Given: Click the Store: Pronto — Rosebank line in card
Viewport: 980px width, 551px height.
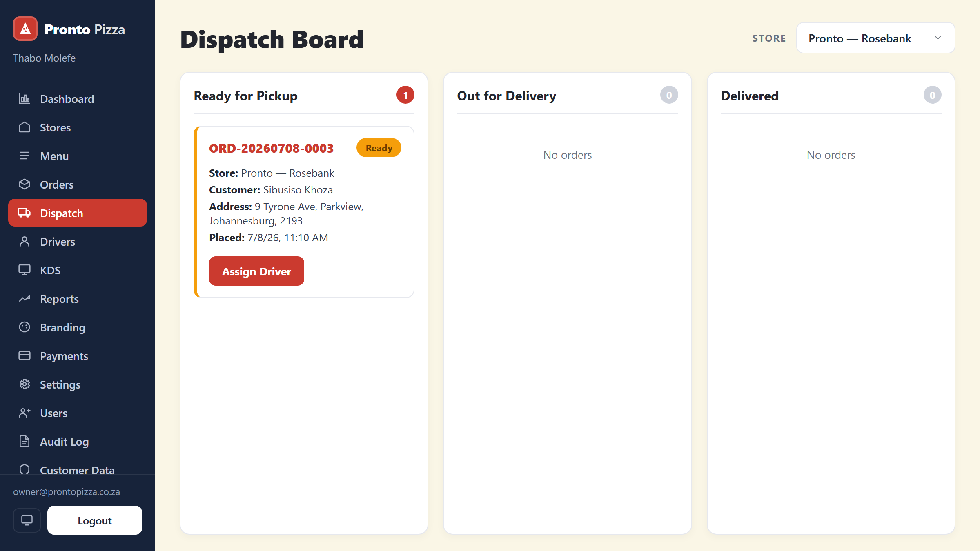Looking at the screenshot, I should [x=272, y=173].
